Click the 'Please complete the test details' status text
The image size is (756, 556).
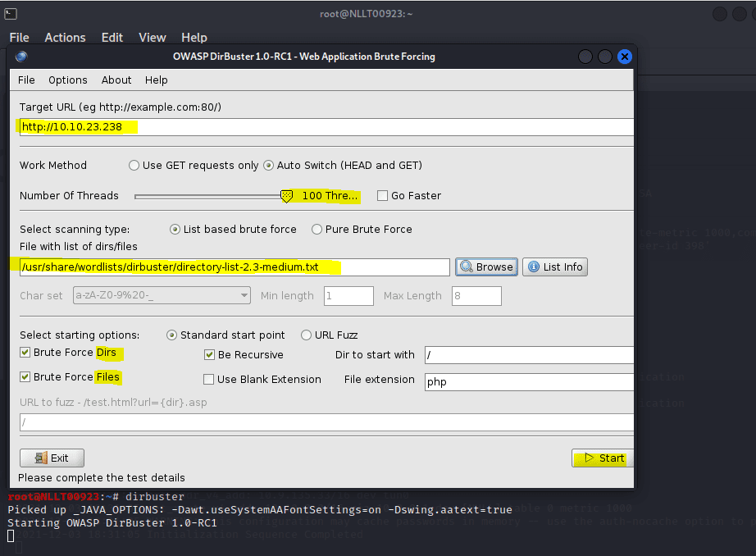pos(101,478)
